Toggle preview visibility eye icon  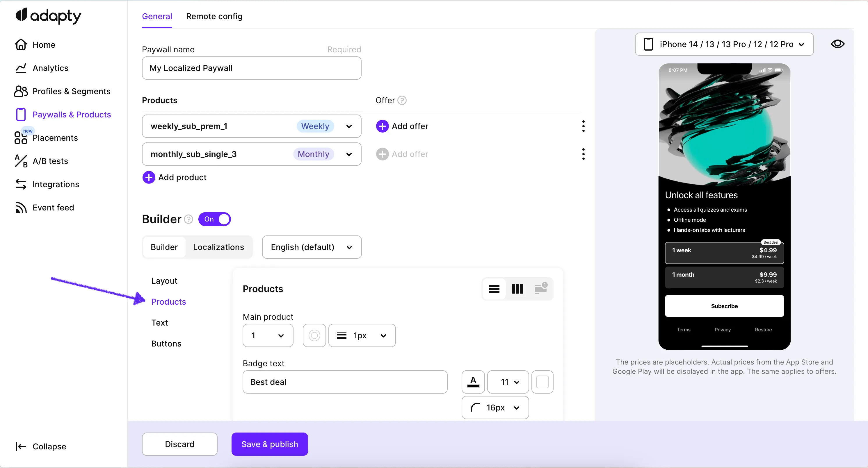click(837, 44)
